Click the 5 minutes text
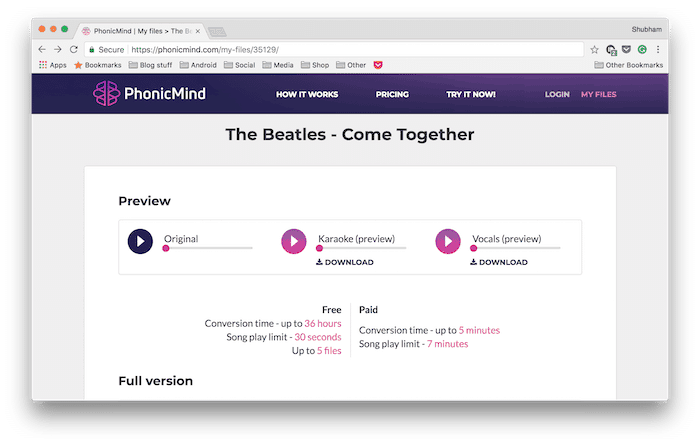 [479, 330]
